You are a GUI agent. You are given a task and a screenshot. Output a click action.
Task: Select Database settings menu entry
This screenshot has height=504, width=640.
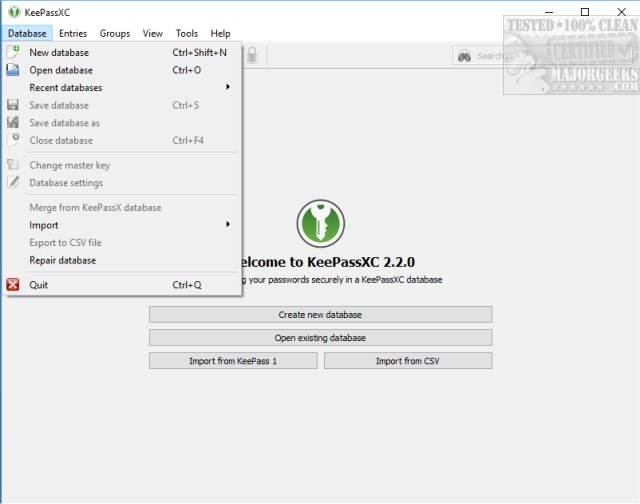tap(122, 182)
